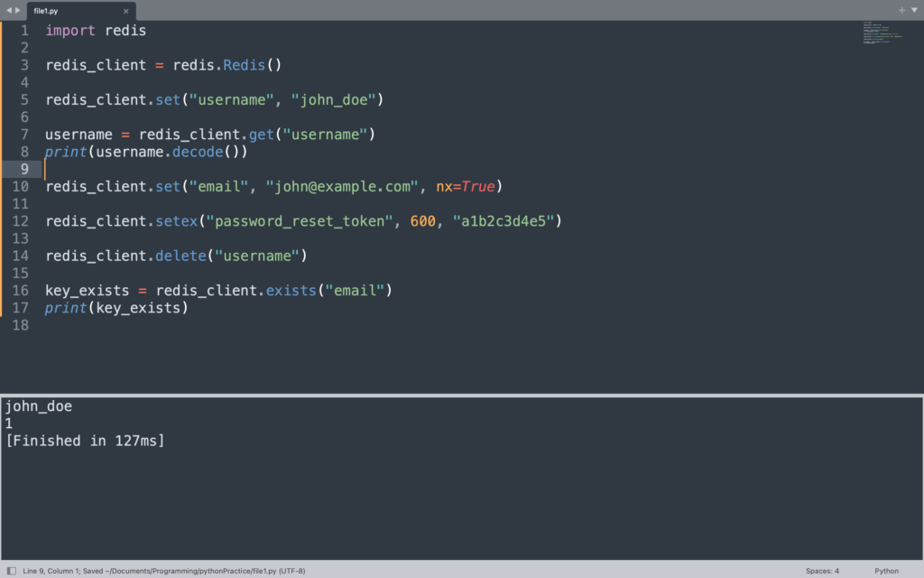This screenshot has width=924, height=578.
Task: Click the empty area of the tab bar
Action: pos(451,10)
